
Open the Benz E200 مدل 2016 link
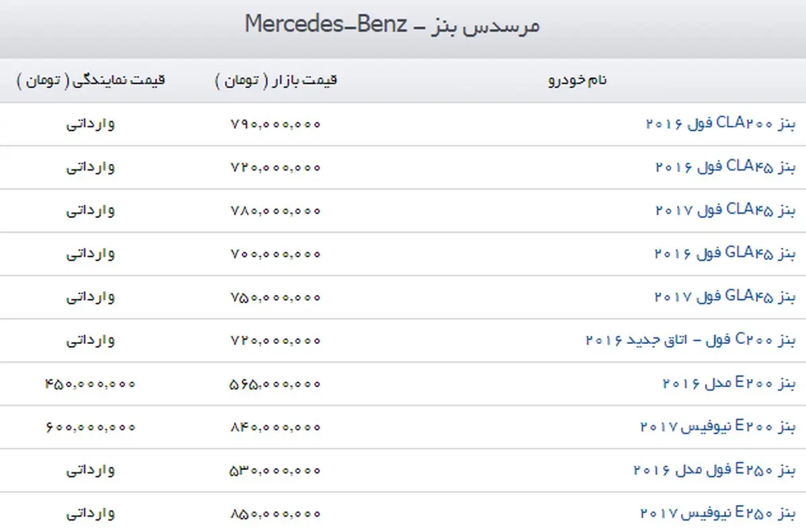729,384
